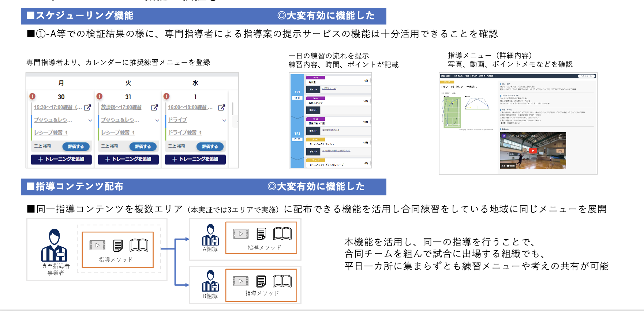The height and width of the screenshot is (311, 644).
Task: Click the open book icon in the provider's 指導メソッド box
Action: click(139, 245)
